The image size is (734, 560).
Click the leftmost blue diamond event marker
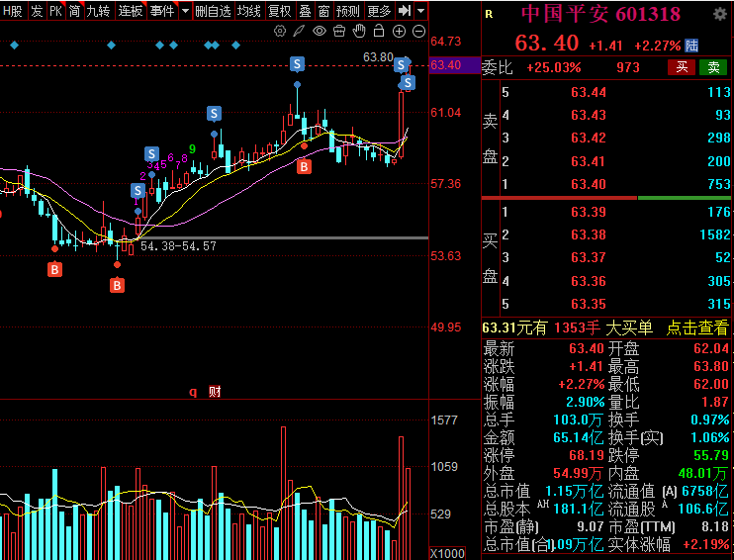pos(14,46)
